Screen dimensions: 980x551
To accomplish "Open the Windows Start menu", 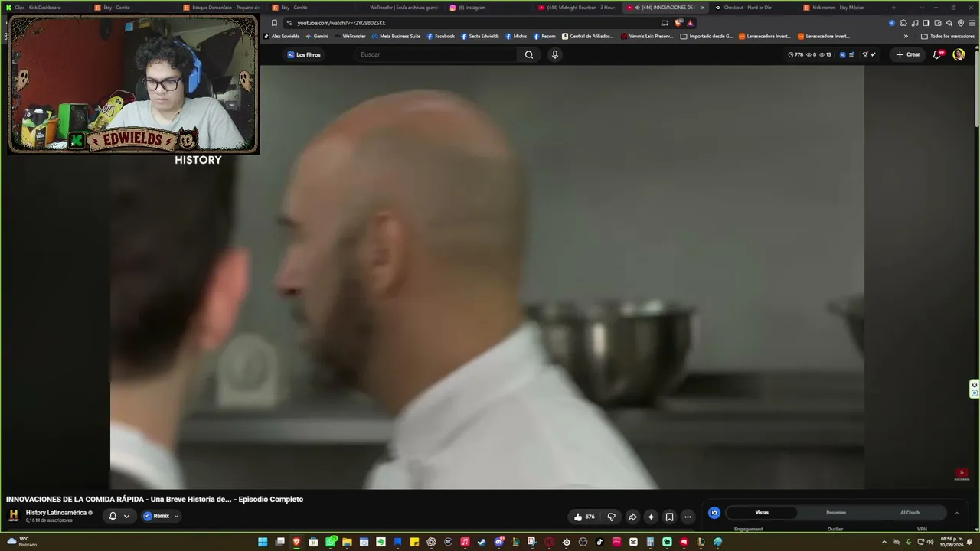I will (x=263, y=542).
